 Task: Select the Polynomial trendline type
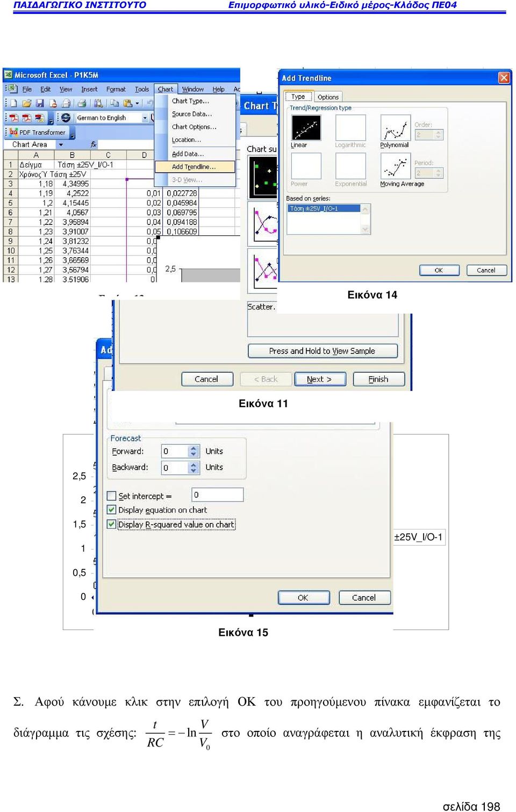pyautogui.click(x=395, y=128)
